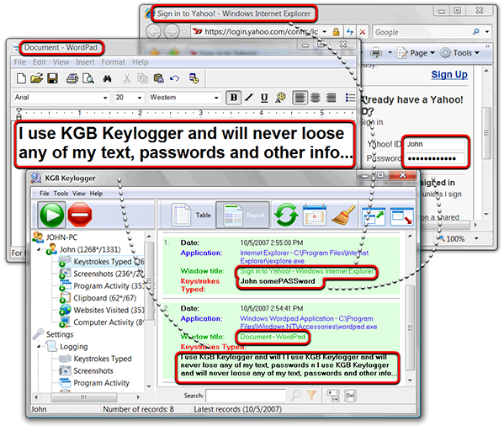Open the Tools menu in KGB Keylogger
Image resolution: width=504 pixels, height=426 pixels.
tap(61, 194)
